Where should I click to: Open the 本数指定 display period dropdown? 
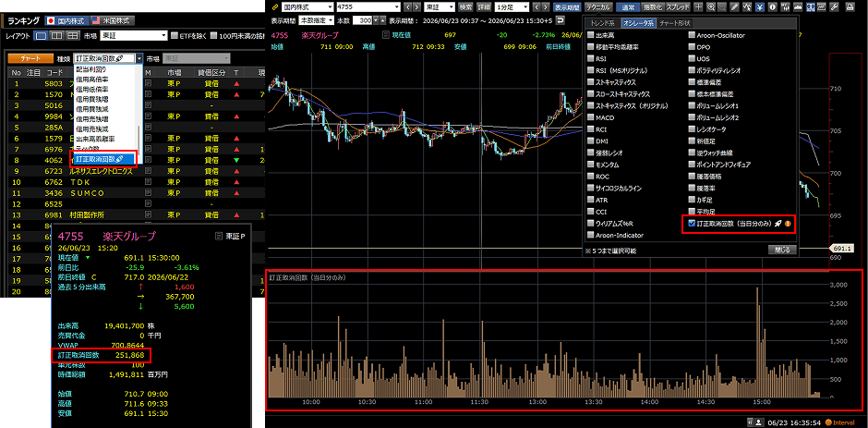pyautogui.click(x=316, y=20)
